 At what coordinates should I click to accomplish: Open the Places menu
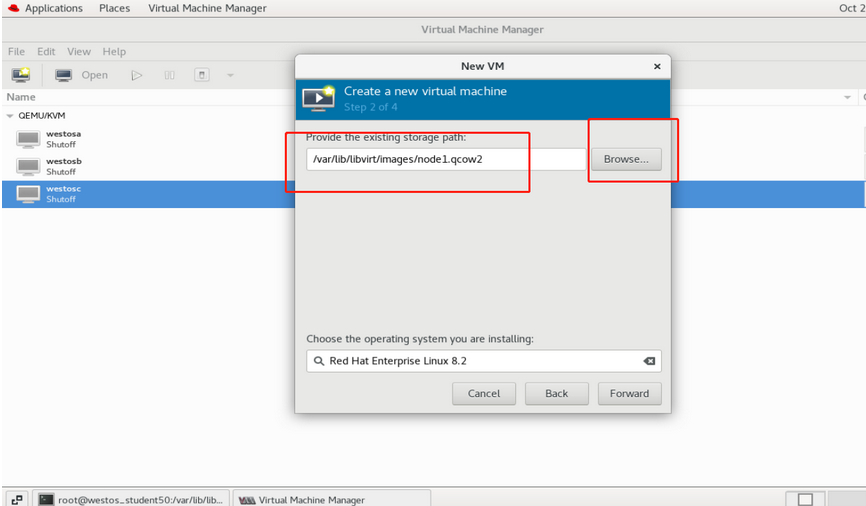pyautogui.click(x=114, y=8)
